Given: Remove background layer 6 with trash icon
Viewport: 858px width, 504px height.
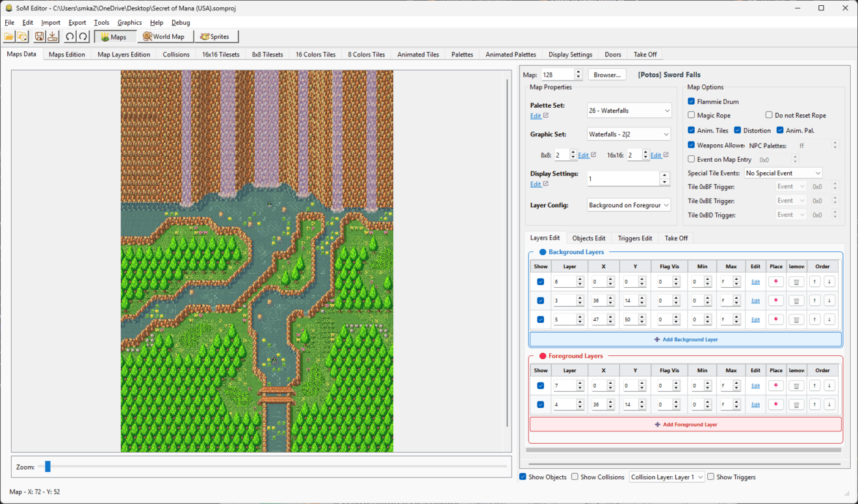Looking at the screenshot, I should [796, 281].
